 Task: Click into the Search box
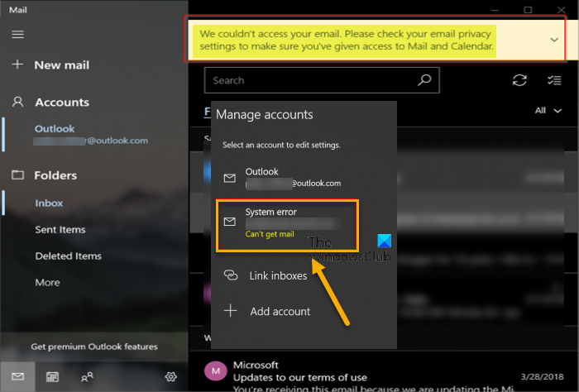coord(322,80)
